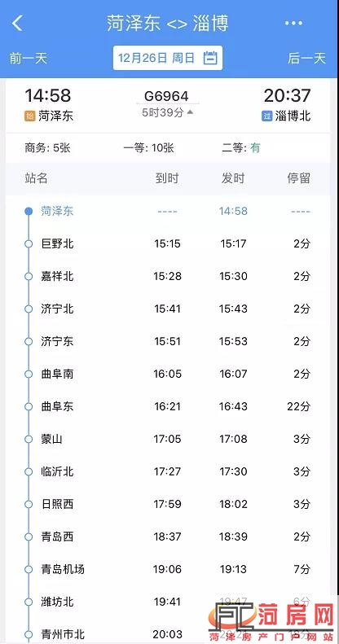
Task: Tap the blue pass-through badge beside 淄博北
Action: (267, 116)
